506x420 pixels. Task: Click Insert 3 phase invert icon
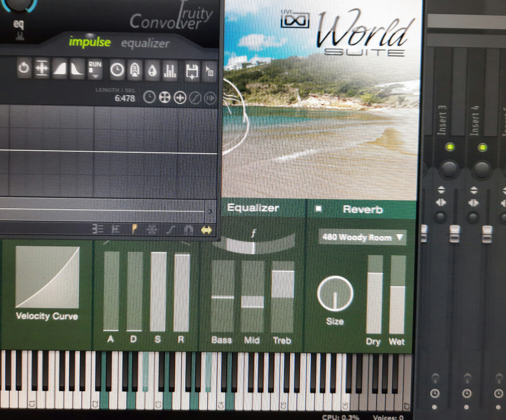(441, 190)
